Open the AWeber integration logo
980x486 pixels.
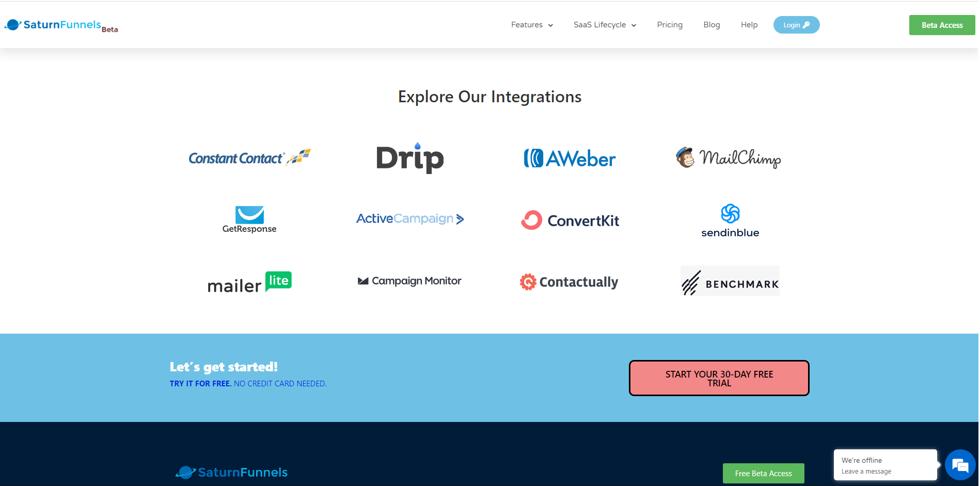coord(570,159)
